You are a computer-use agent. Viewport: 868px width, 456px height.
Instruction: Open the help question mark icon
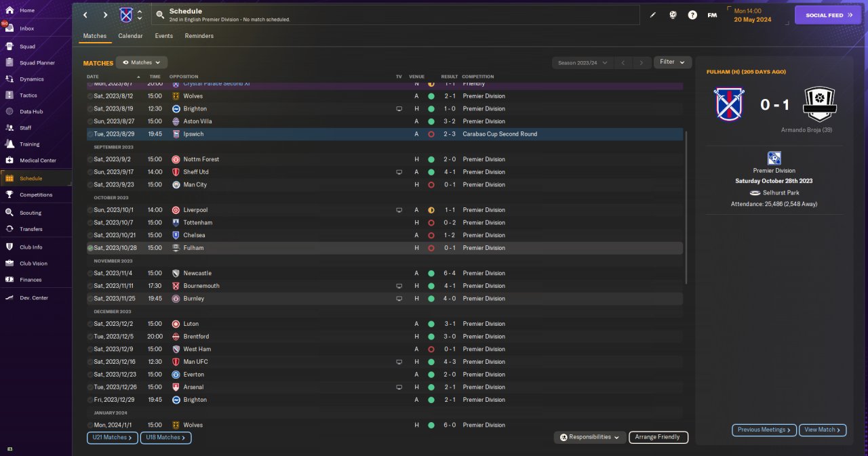click(692, 15)
